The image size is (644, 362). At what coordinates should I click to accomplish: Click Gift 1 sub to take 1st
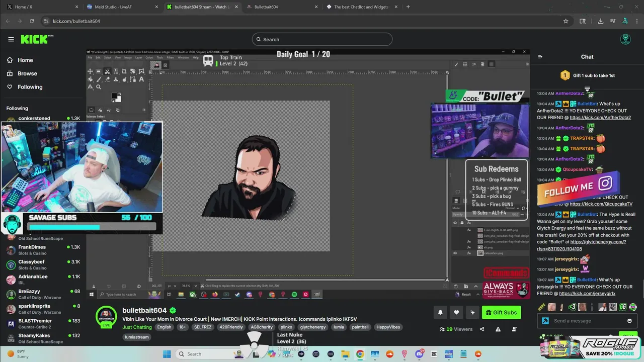click(587, 75)
